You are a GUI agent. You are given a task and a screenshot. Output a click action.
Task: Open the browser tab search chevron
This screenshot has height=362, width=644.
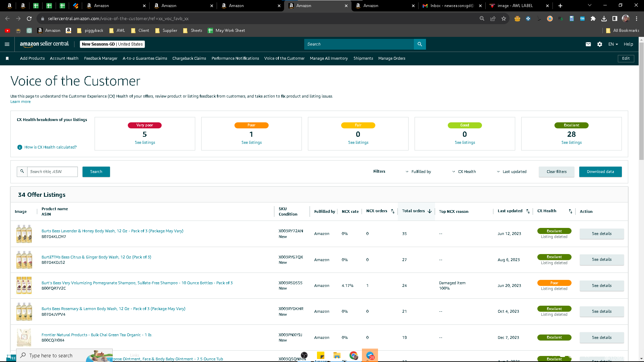[x=589, y=5]
